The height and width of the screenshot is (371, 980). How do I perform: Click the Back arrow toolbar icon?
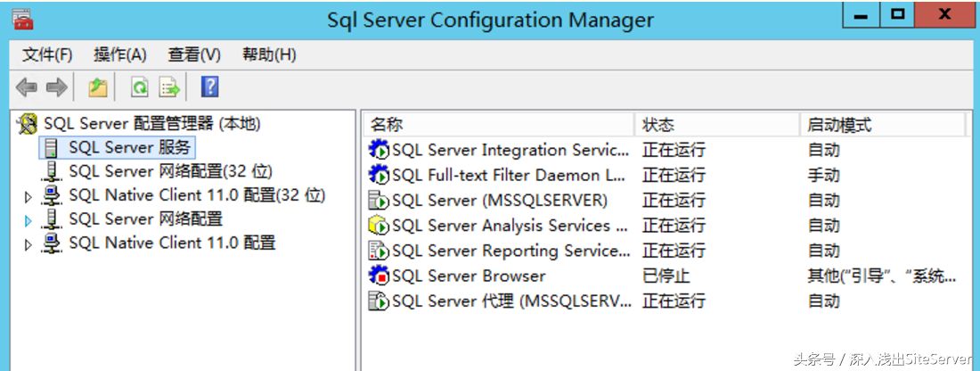tap(26, 87)
